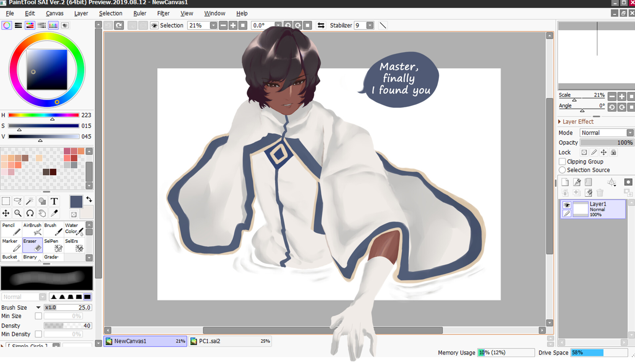Viewport: 635px width, 364px height.
Task: Open the Stabilizer level dropdown
Action: click(x=369, y=25)
